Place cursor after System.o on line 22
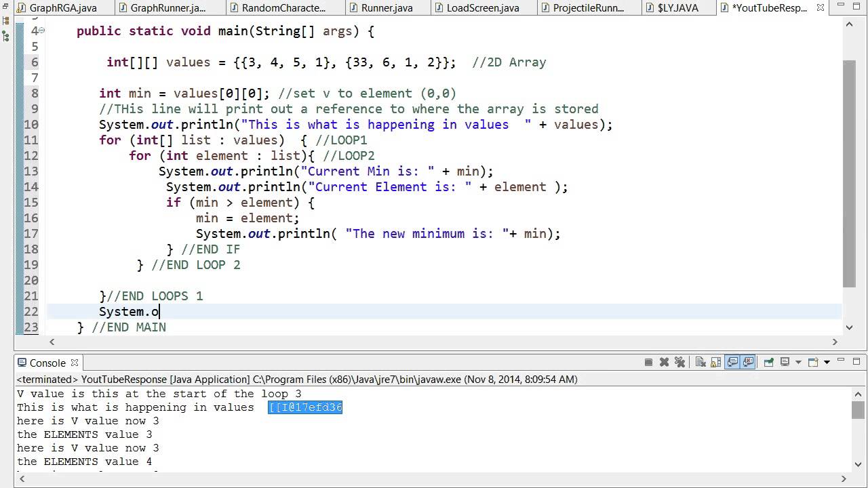The image size is (868, 488). [159, 312]
